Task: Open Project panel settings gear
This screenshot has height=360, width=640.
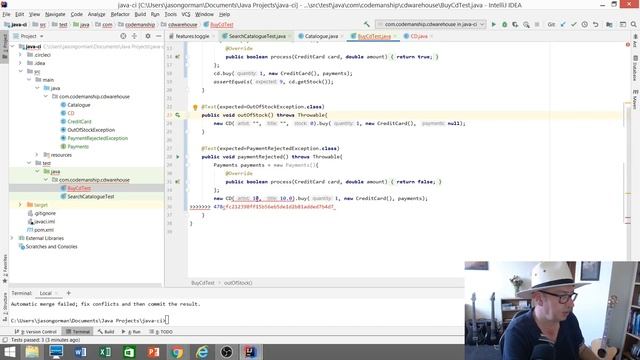Action: pyautogui.click(x=148, y=36)
